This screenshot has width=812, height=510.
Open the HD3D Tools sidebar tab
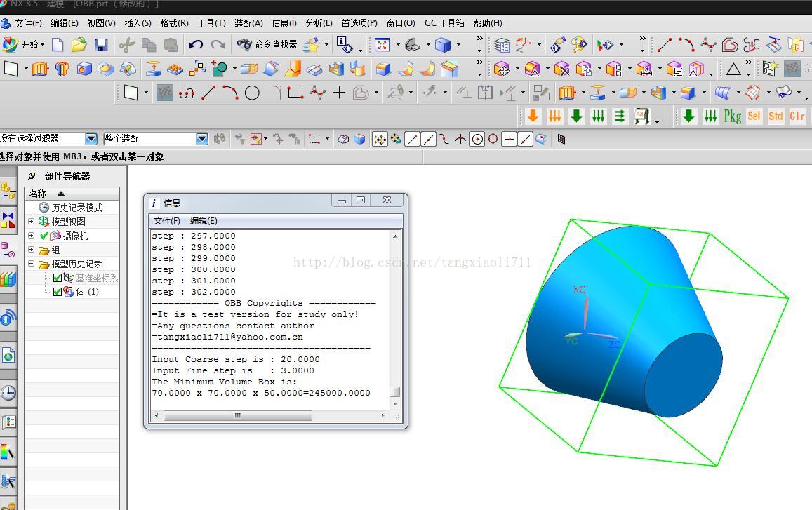point(8,317)
